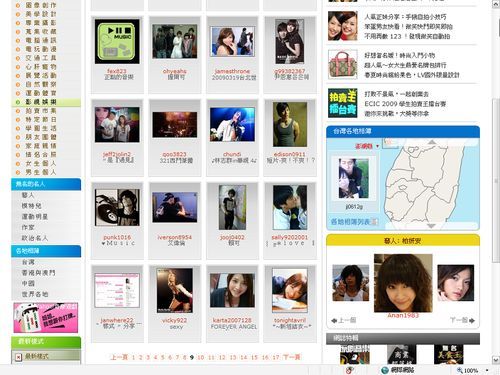This screenshot has width=500, height=375.
Task: Click the Anan1983 center celebrity photo
Action: [403, 283]
